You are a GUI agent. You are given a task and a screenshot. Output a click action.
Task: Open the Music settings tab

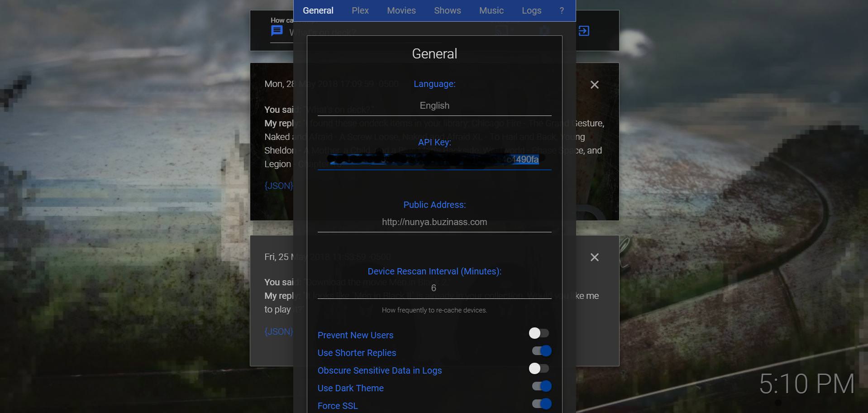pos(491,10)
